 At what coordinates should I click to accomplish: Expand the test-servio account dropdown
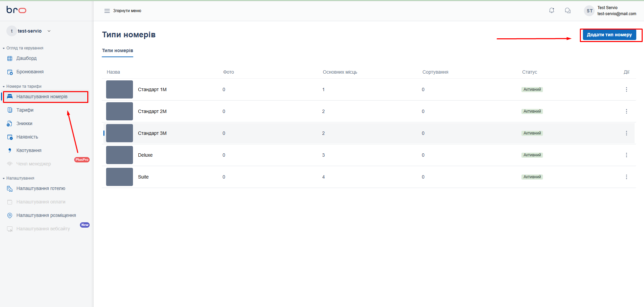(49, 31)
